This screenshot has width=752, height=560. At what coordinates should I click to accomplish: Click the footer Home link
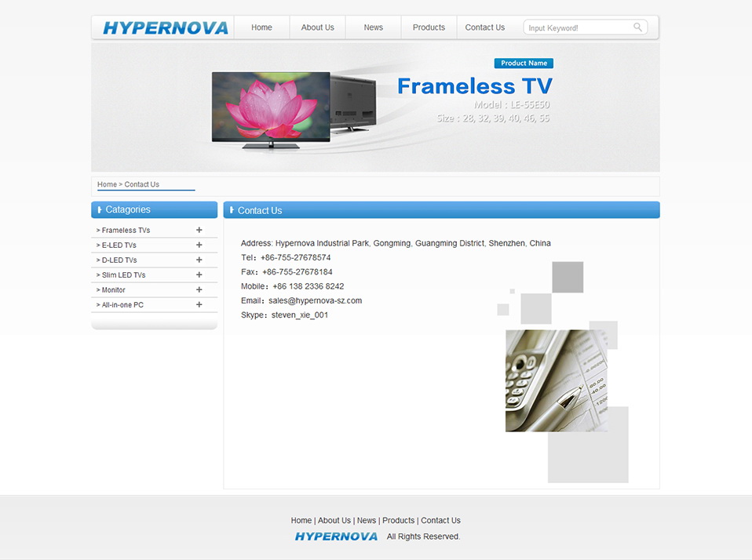(301, 520)
